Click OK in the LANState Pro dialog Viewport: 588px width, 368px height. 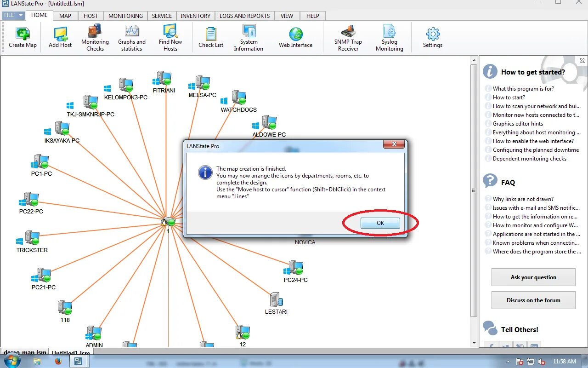point(380,223)
